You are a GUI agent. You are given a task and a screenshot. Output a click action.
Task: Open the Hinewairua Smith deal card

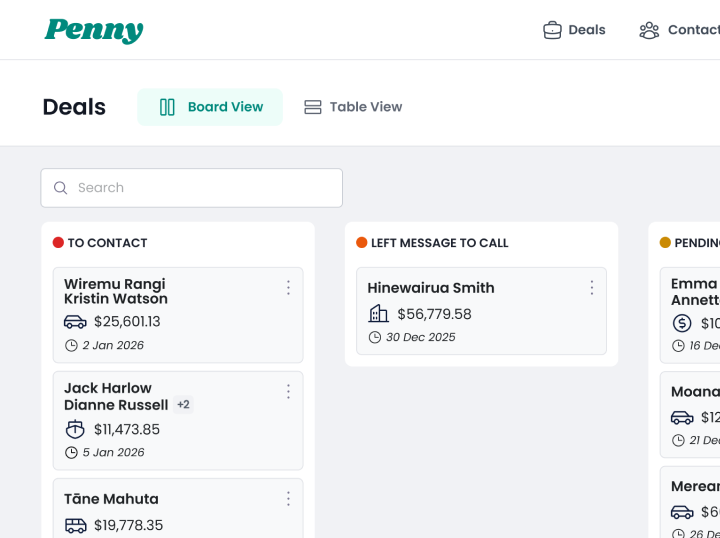(x=481, y=311)
